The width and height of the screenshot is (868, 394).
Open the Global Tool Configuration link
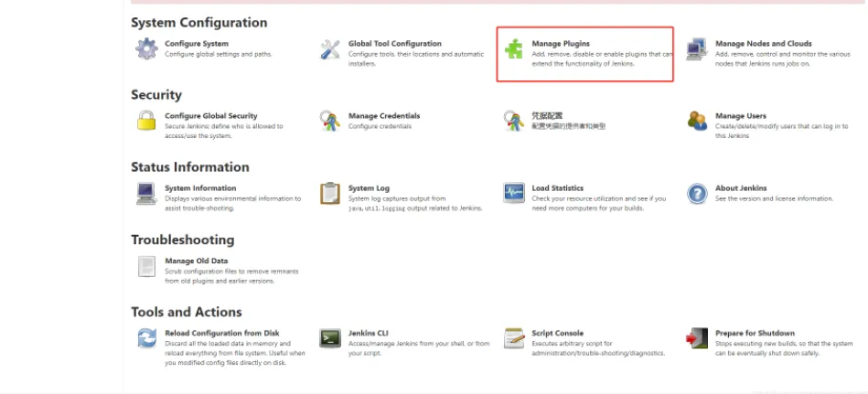coord(395,43)
